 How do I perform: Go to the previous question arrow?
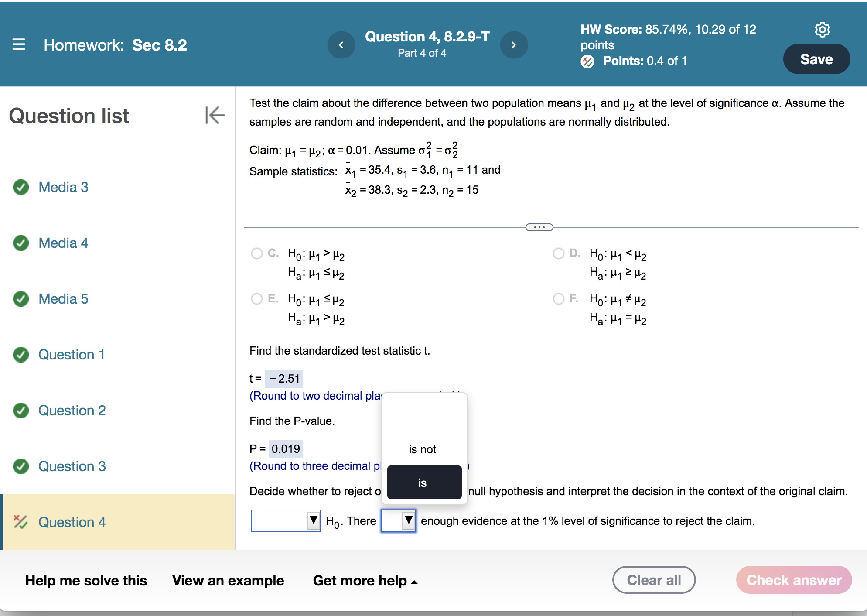[x=341, y=45]
